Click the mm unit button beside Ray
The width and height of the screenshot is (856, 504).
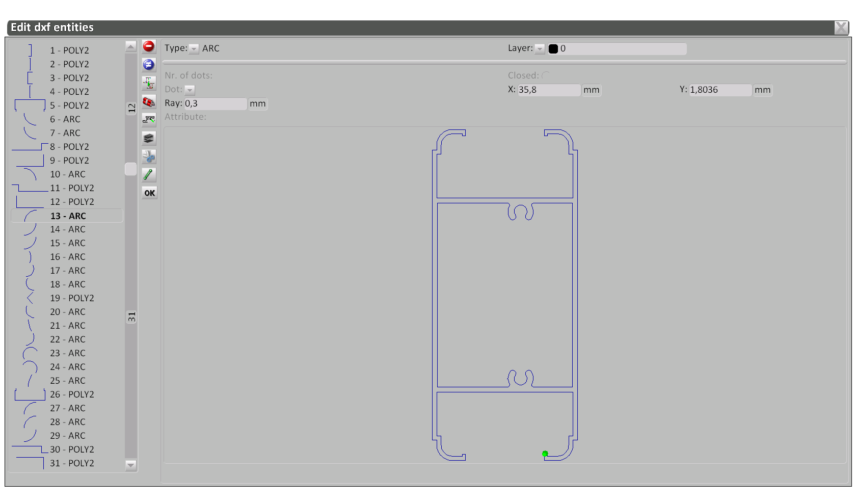coord(257,104)
